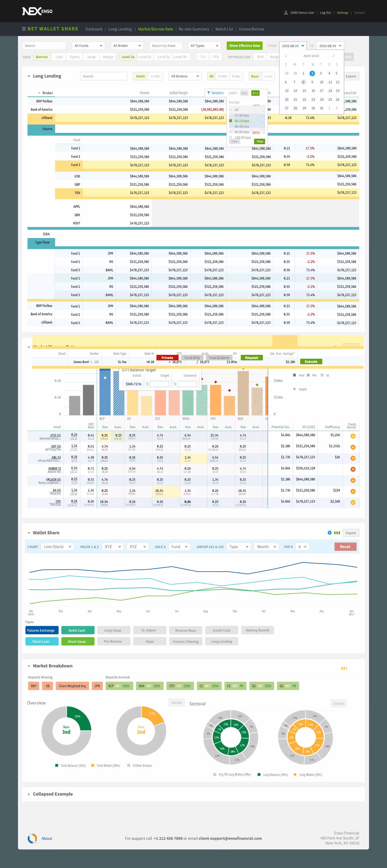Click the yellow column-layout icon in Market Breakdown
The height and width of the screenshot is (868, 387).
click(x=344, y=668)
